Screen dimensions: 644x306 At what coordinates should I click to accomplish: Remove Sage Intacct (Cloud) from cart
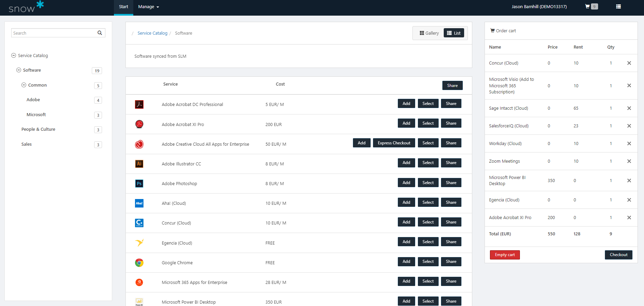coord(629,108)
